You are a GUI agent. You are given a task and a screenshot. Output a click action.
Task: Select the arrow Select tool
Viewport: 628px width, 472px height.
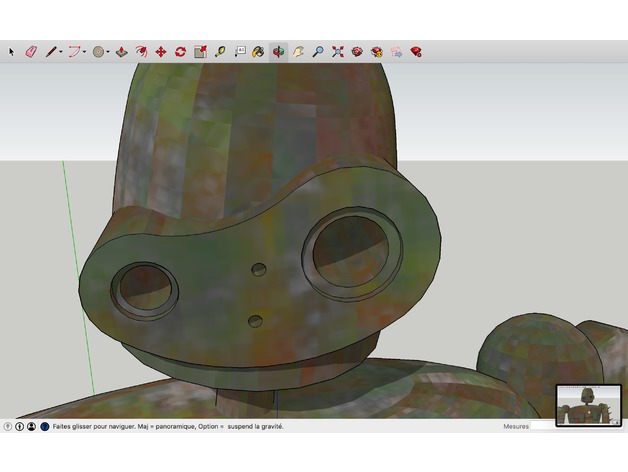pyautogui.click(x=11, y=52)
